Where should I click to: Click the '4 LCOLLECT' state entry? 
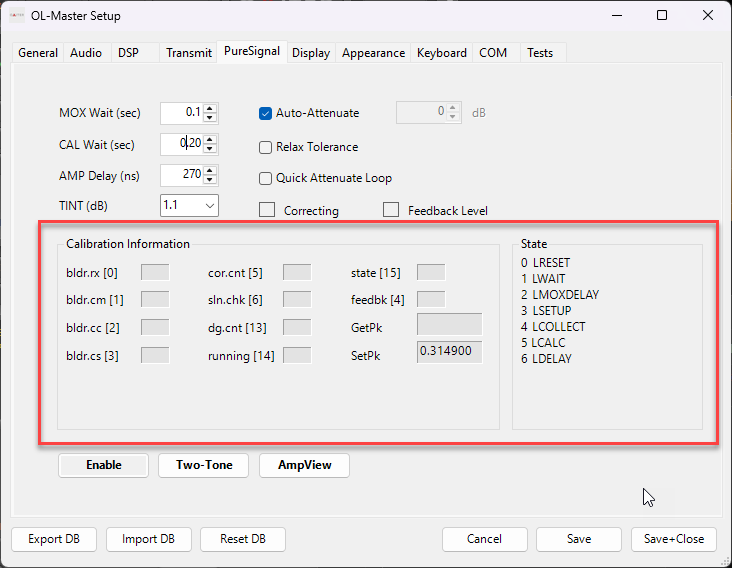coord(553,327)
